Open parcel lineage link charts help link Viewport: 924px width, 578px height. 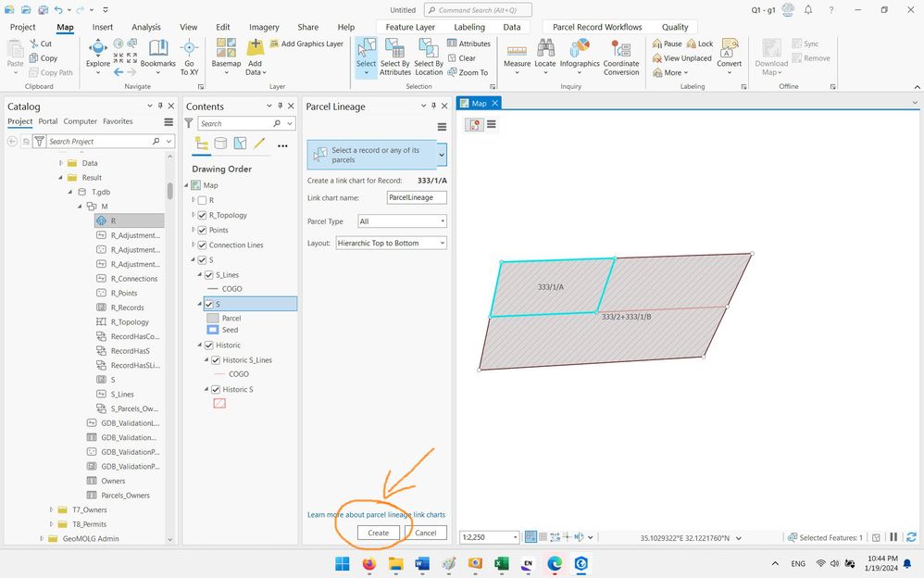(376, 515)
